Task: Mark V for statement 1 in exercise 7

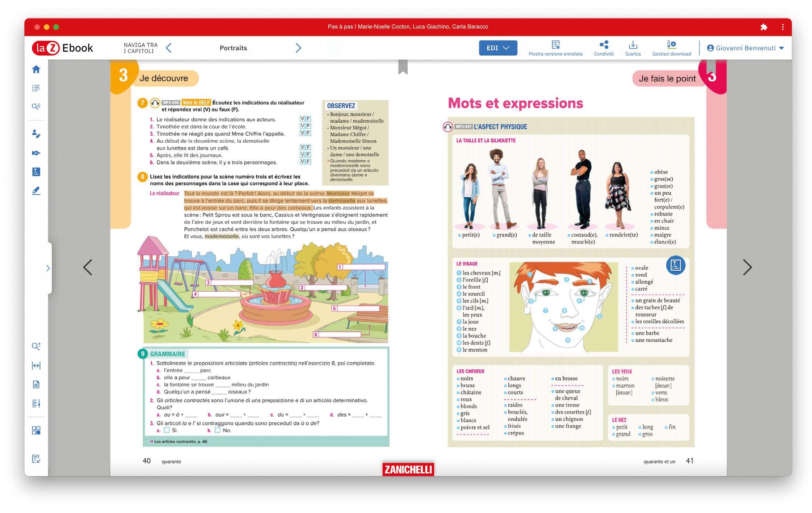Action: [x=302, y=119]
